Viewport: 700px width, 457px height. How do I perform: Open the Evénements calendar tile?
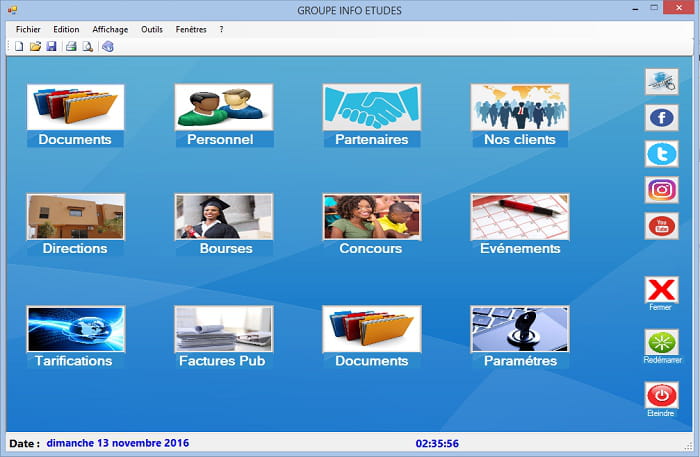[x=520, y=217]
